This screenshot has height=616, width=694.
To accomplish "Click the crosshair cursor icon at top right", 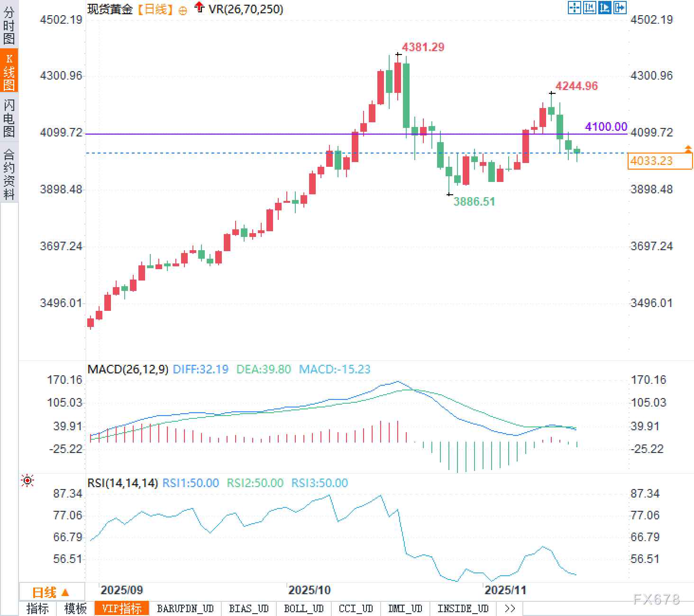I will click(574, 8).
